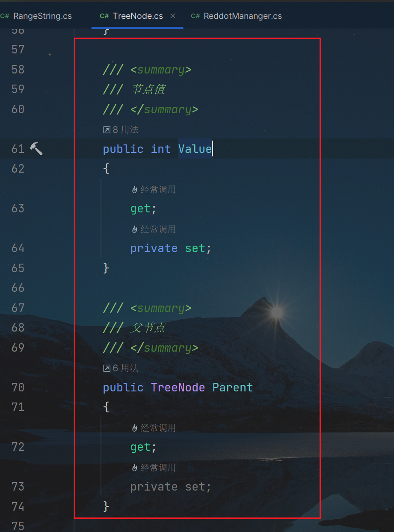This screenshot has width=394, height=532.
Task: Click the Value property name
Action: pyautogui.click(x=195, y=149)
